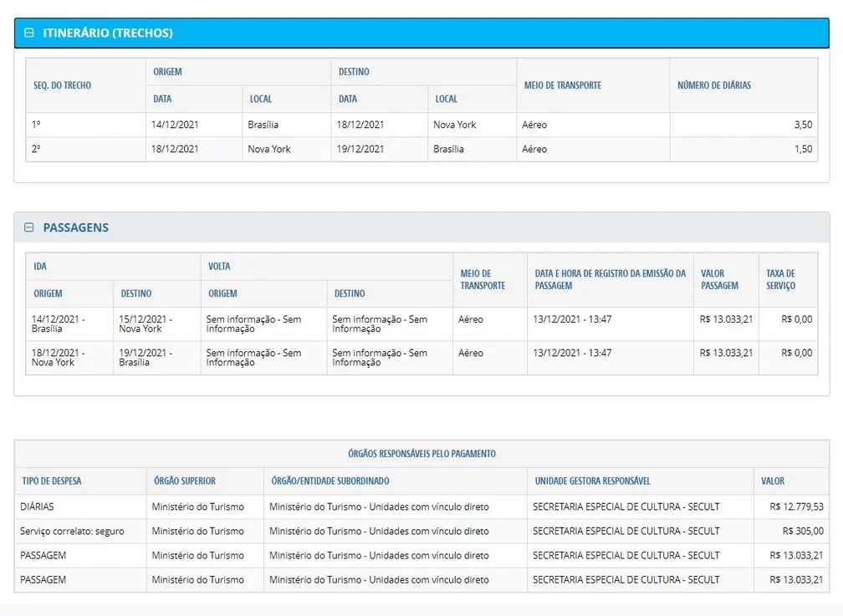Select the R$ 305,00 value cell
This screenshot has width=843, height=616.
802,531
